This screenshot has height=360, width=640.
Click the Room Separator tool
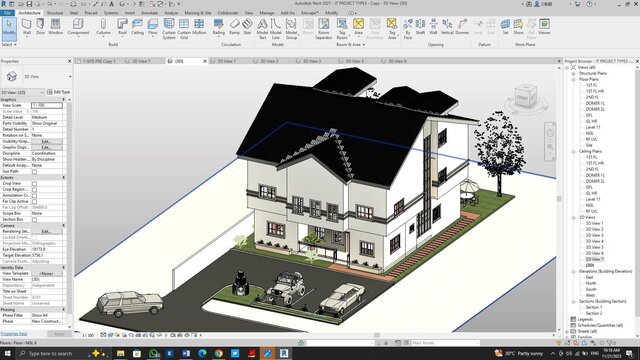tap(324, 29)
